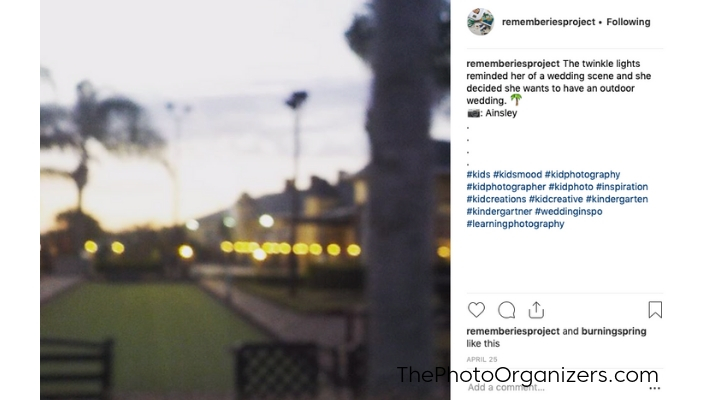Share the post using share icon
Image resolution: width=720 pixels, height=400 pixels.
tap(536, 310)
